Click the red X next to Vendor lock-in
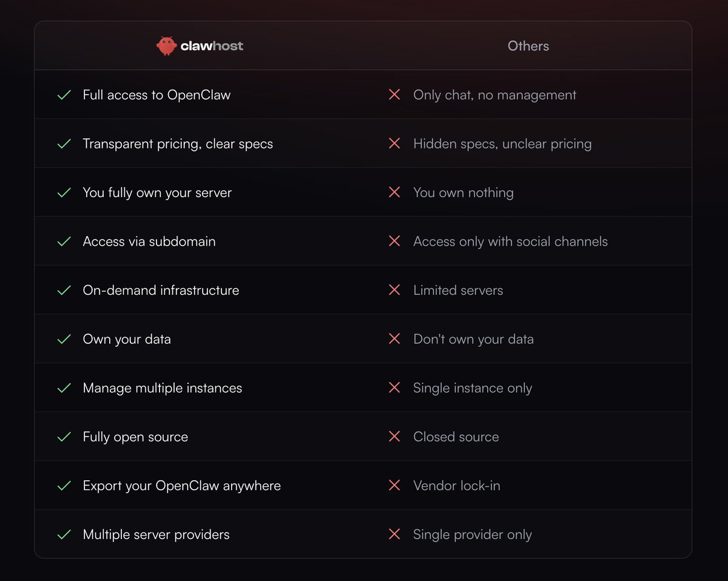The image size is (728, 581). [394, 486]
